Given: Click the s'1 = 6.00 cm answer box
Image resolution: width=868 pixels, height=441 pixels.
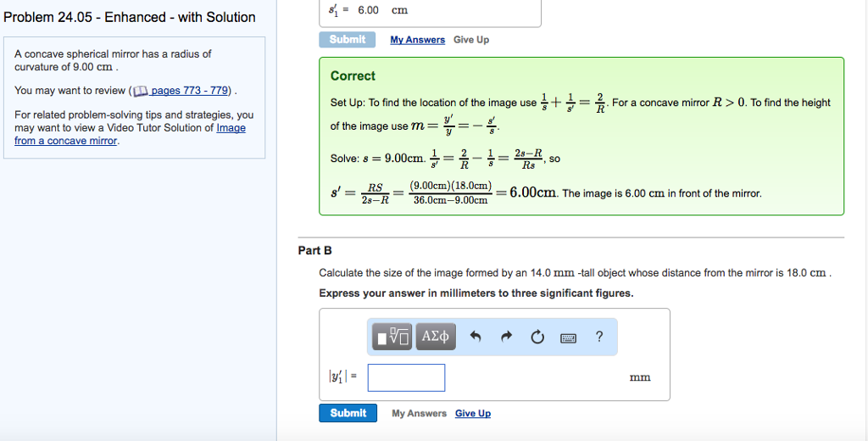Looking at the screenshot, I should click(x=430, y=12).
